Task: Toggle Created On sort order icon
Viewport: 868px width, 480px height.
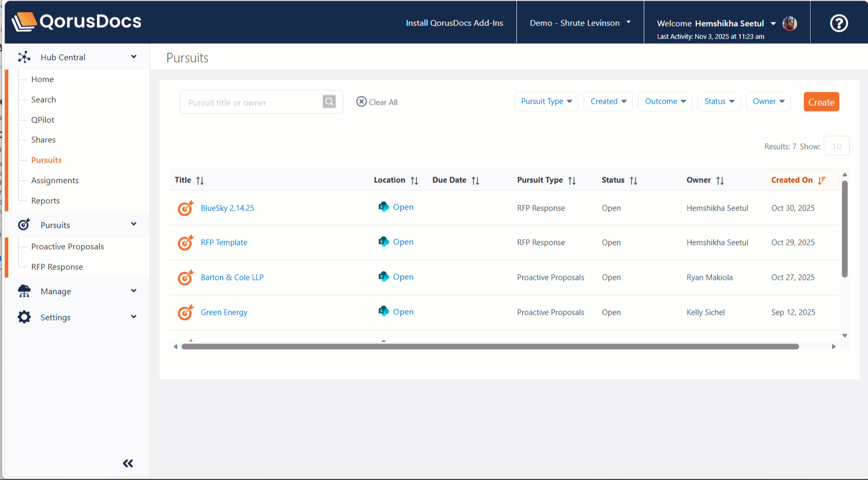Action: click(822, 180)
